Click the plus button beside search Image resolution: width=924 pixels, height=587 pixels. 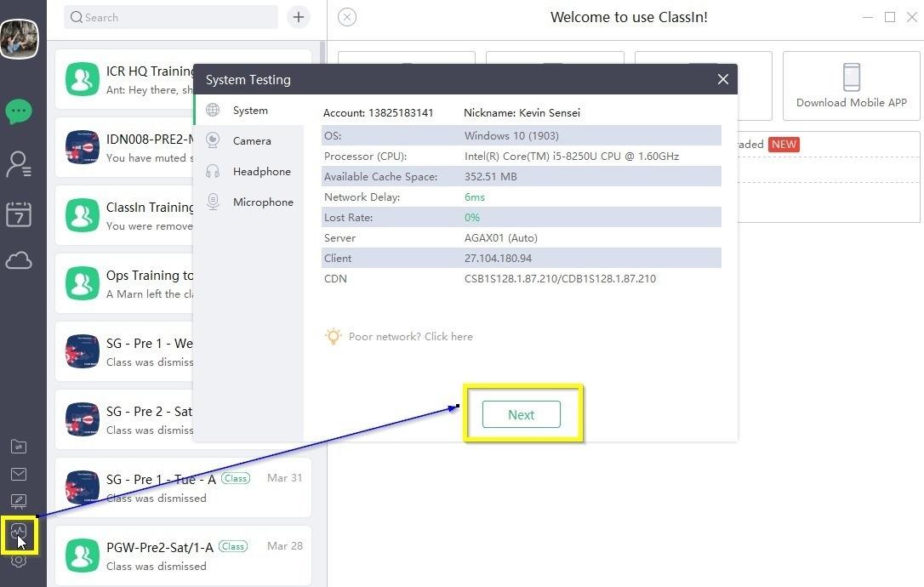(299, 17)
